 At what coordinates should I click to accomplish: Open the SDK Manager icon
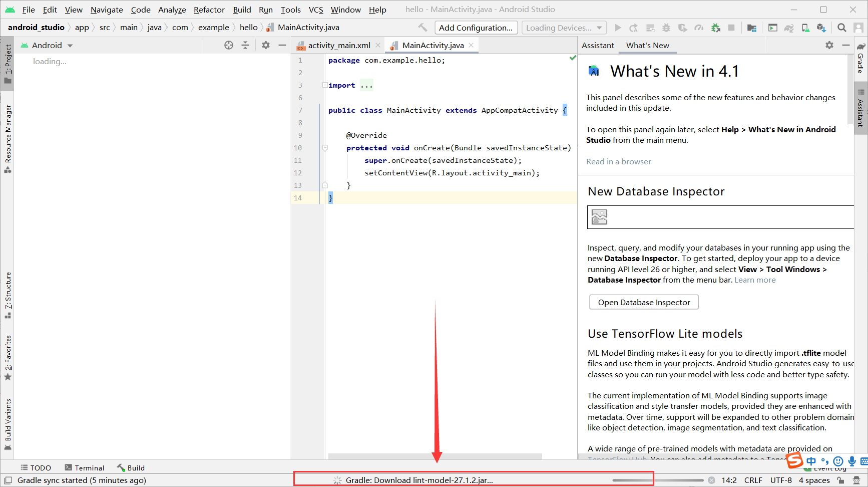pos(821,28)
